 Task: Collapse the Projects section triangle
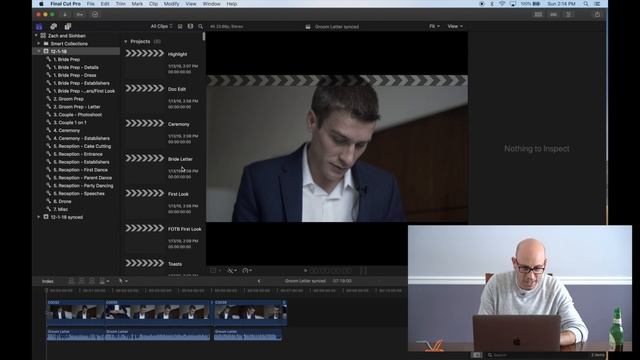coord(126,42)
